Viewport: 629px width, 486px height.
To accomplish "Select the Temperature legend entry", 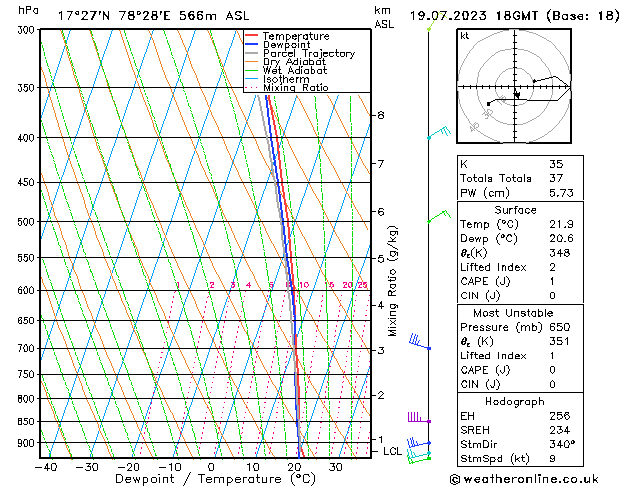I will pos(296,36).
